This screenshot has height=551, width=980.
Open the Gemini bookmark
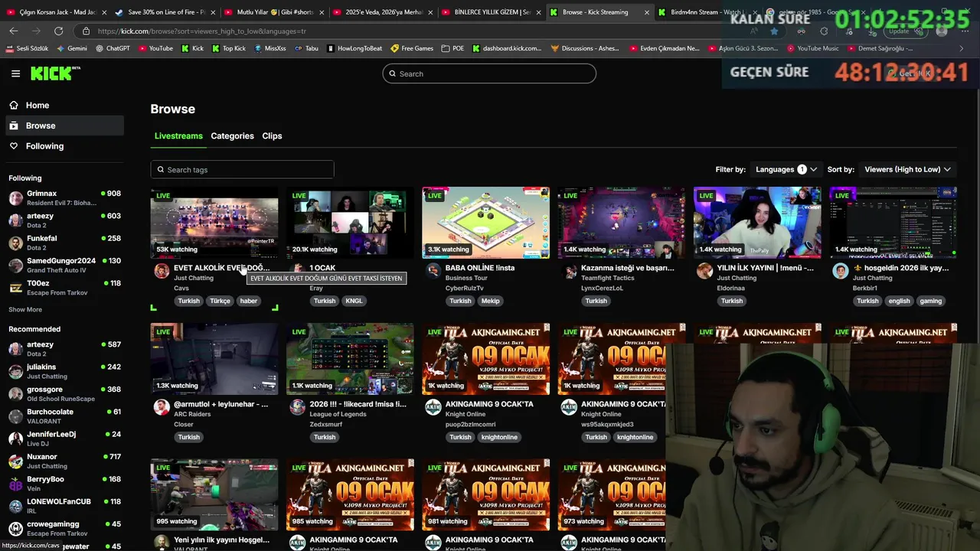coord(72,48)
